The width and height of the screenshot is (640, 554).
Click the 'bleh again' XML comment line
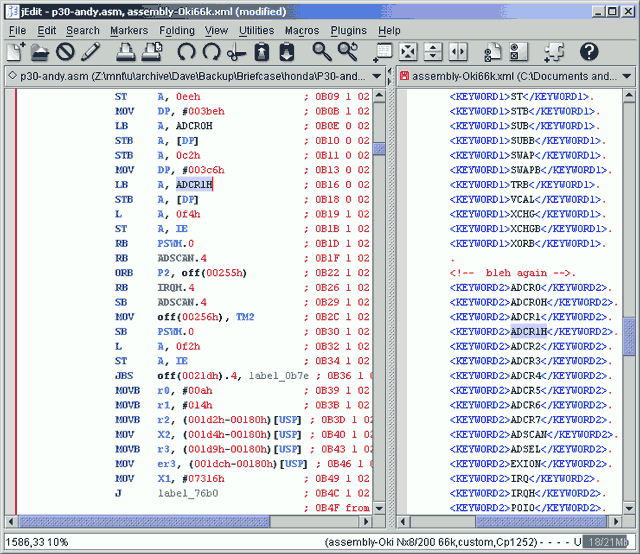coord(512,273)
